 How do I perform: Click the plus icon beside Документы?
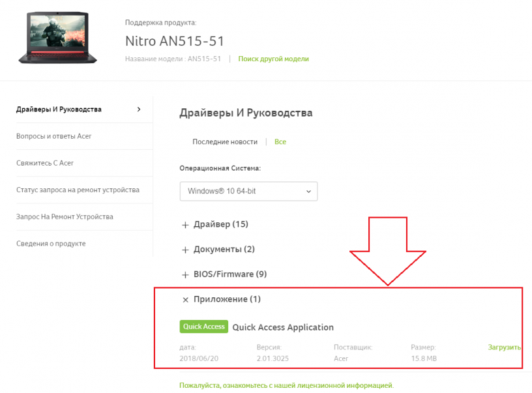(185, 249)
